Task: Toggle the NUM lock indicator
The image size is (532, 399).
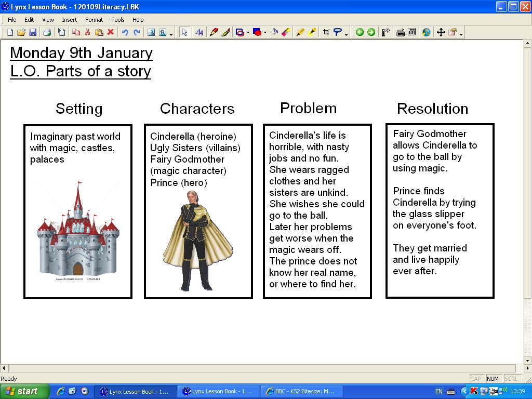Action: point(492,378)
